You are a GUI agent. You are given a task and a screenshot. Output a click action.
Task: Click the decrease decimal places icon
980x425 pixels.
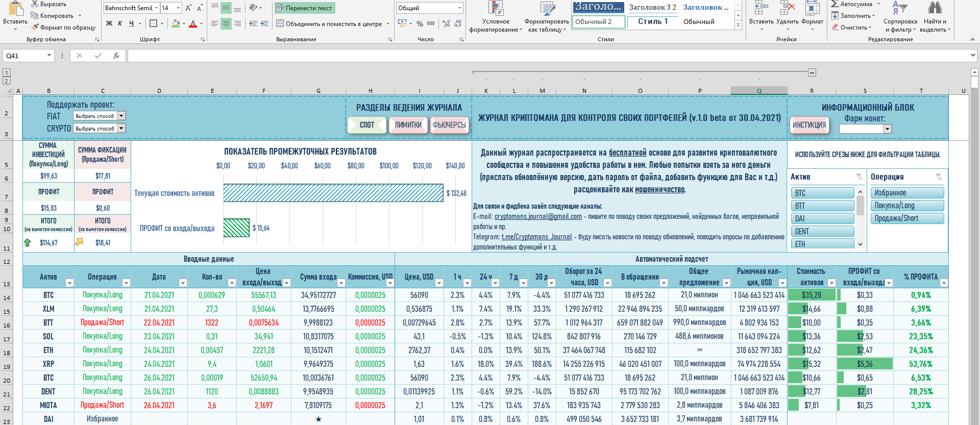pos(458,23)
